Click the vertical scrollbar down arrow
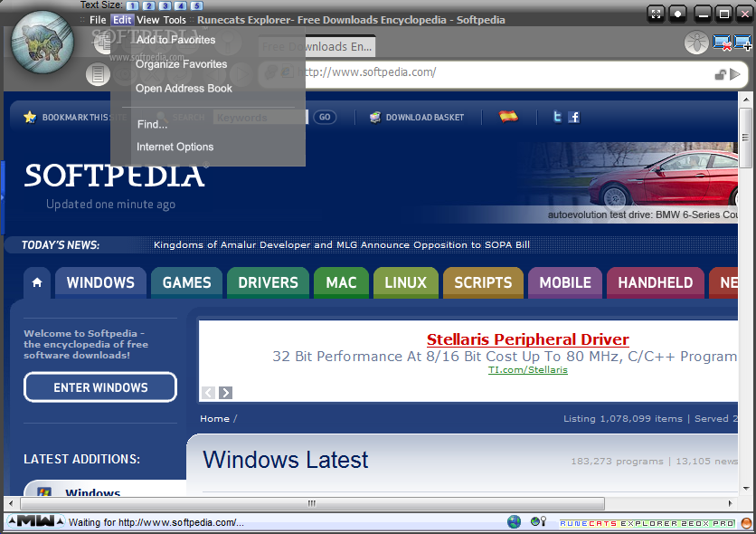This screenshot has height=534, width=756. [x=746, y=488]
